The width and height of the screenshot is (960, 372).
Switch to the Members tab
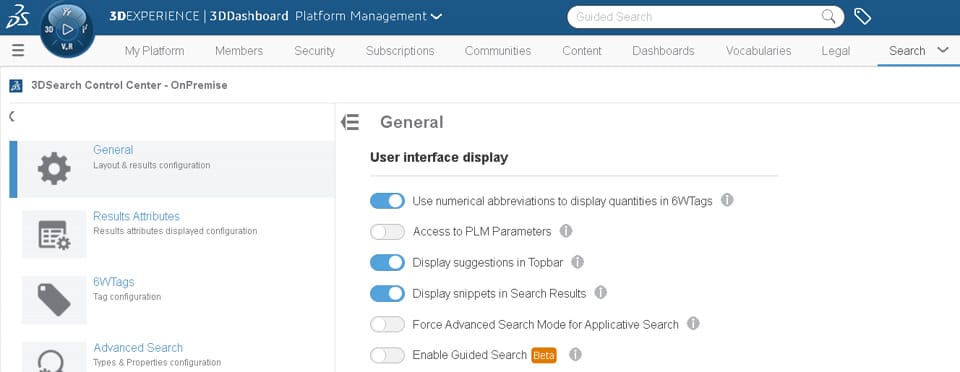click(239, 51)
